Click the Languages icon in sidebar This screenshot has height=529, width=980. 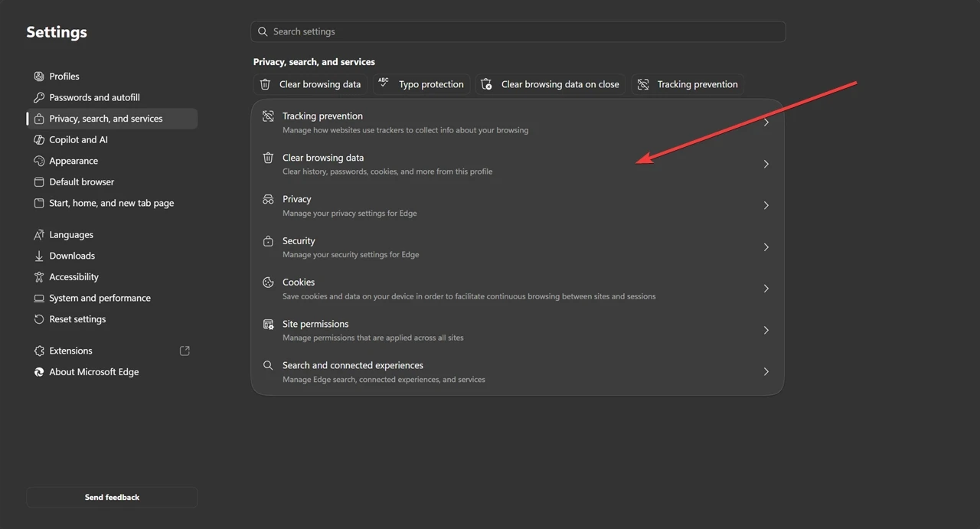pyautogui.click(x=39, y=235)
